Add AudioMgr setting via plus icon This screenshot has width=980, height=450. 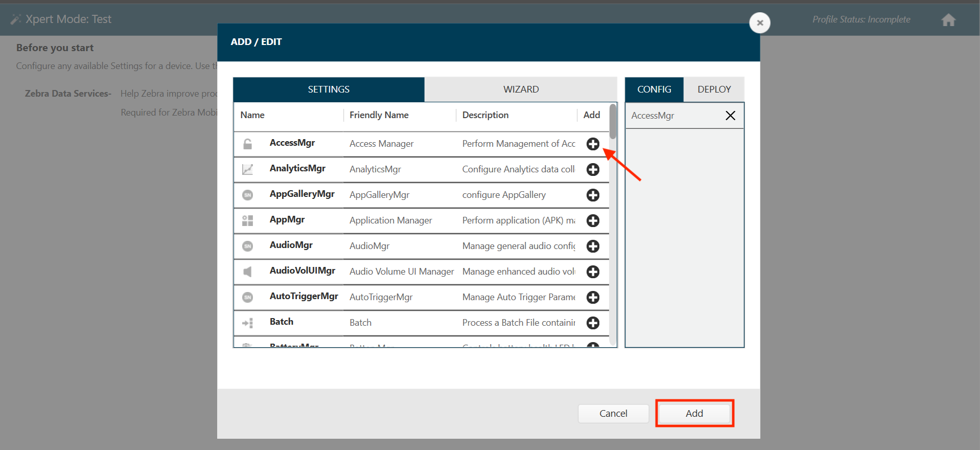593,246
